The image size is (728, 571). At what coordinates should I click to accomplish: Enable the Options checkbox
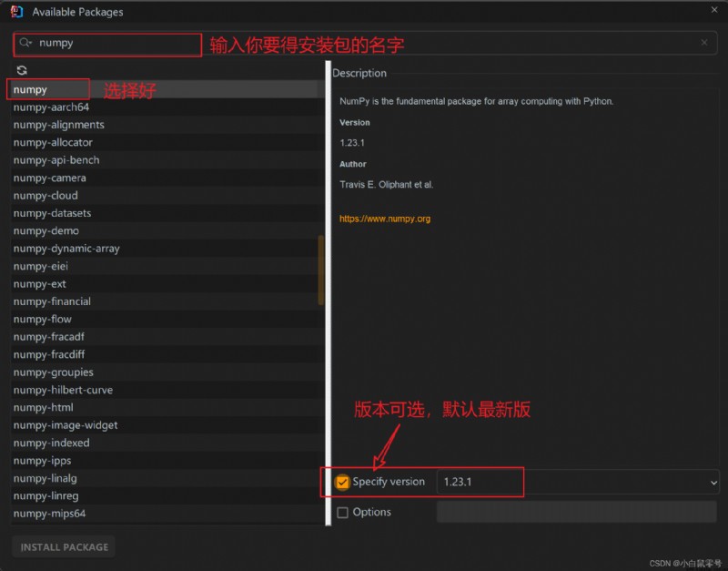click(343, 513)
